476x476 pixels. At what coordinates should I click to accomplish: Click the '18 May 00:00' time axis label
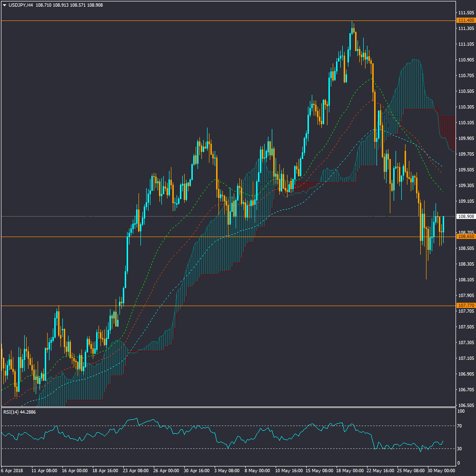(350, 470)
